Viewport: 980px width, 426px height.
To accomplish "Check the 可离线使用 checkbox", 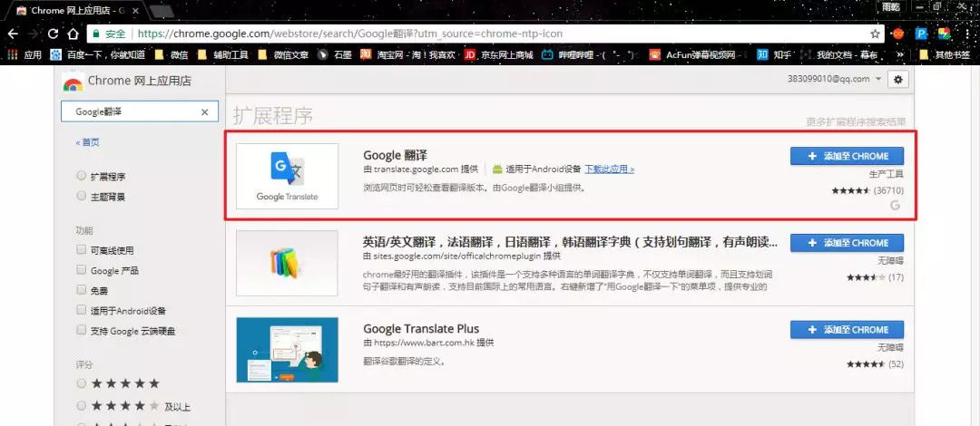I will point(82,250).
